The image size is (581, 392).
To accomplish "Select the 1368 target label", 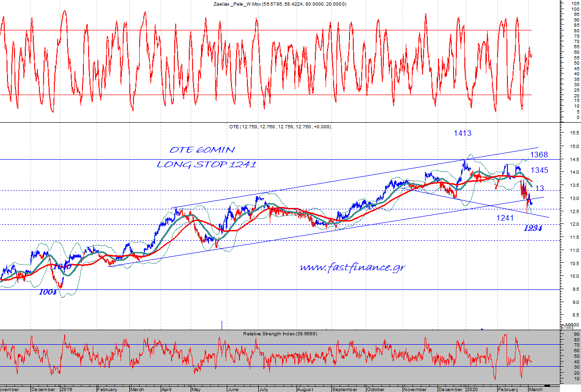I will click(539, 155).
